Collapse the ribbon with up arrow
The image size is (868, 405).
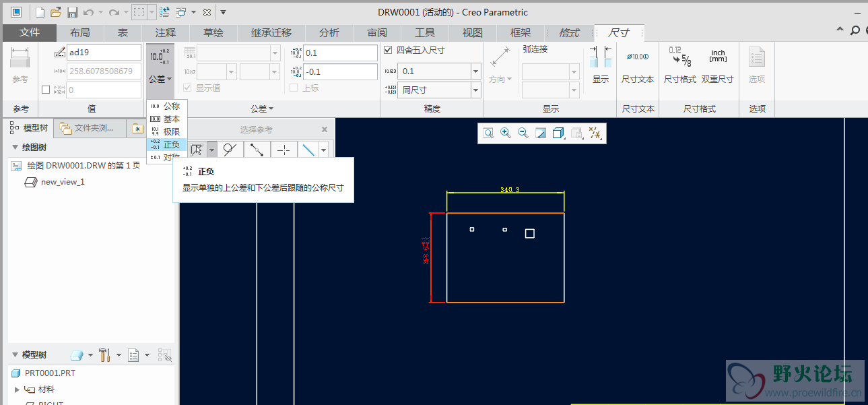click(840, 30)
